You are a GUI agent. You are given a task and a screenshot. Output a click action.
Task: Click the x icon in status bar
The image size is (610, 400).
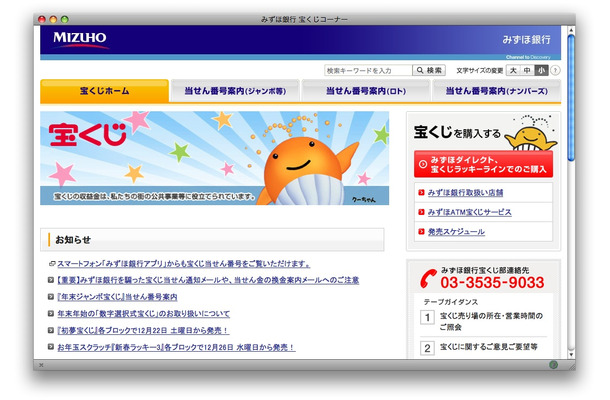coord(41,365)
